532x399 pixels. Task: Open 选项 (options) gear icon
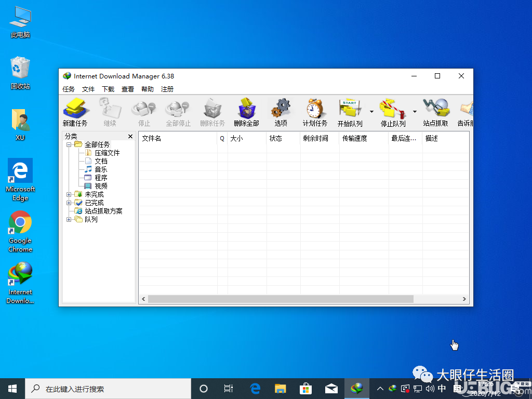281,112
